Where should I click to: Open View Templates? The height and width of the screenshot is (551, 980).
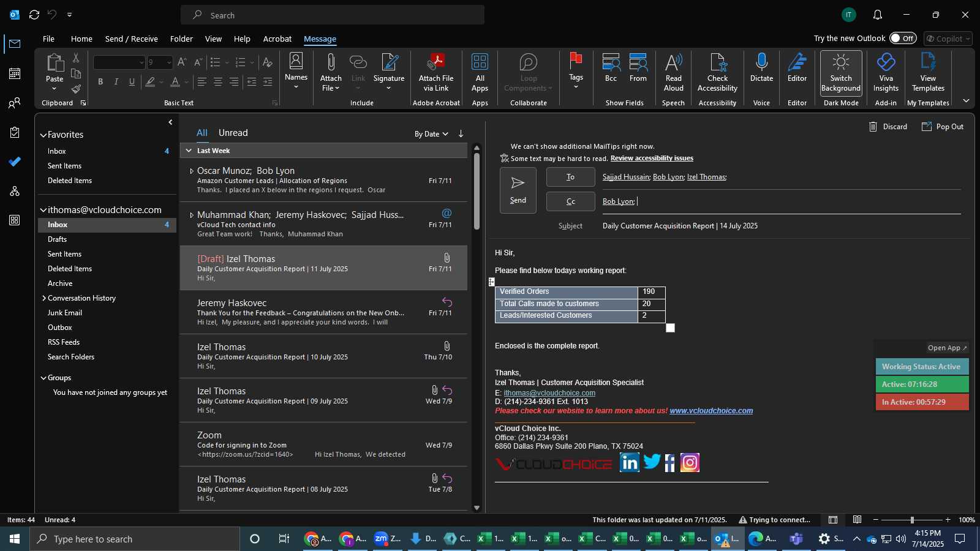(x=928, y=72)
